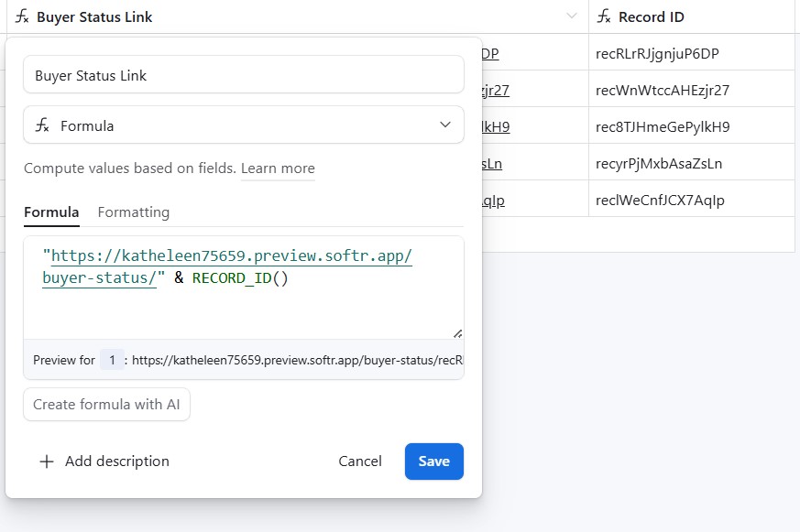
Task: Click inside the formula editor text area
Action: [x=244, y=288]
